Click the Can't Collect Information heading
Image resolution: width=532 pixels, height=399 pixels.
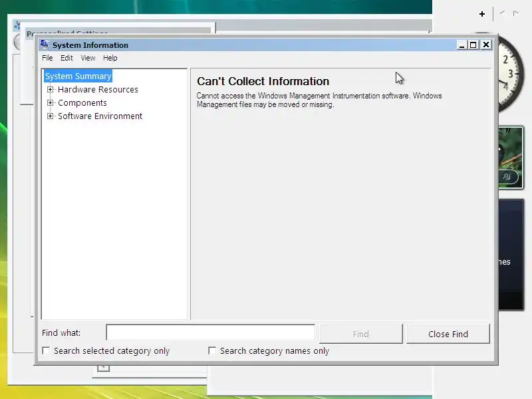[263, 81]
